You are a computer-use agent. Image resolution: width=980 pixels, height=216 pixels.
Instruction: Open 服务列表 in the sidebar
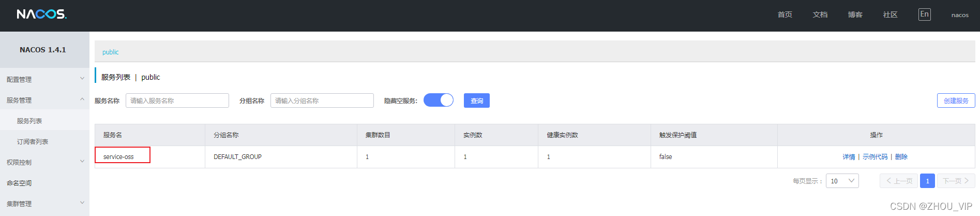(29, 121)
